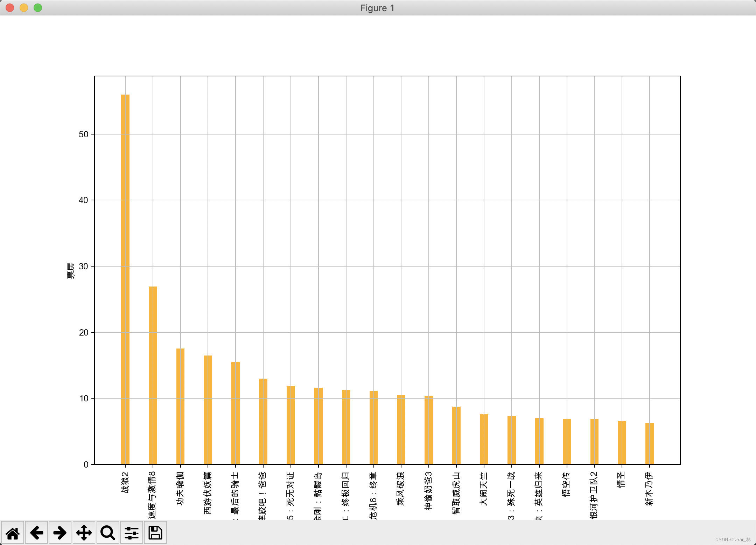Click the Figure 1 window title
This screenshot has width=756, height=545.
[377, 8]
